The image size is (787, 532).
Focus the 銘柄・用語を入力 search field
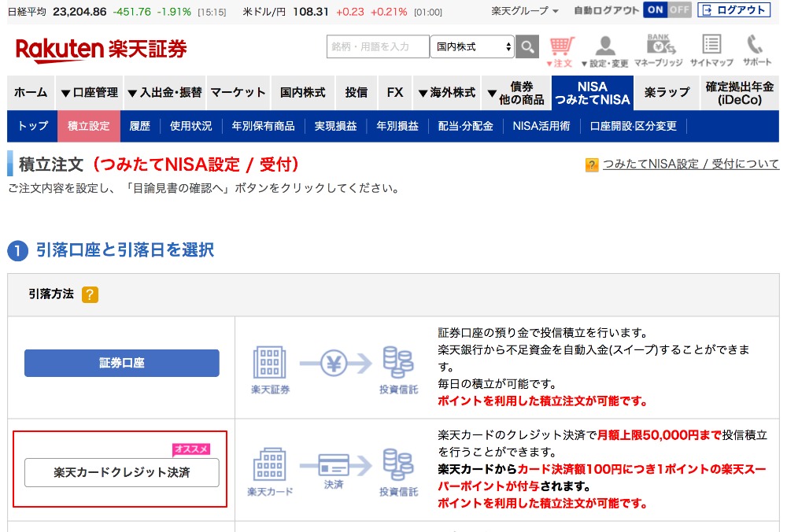[378, 46]
